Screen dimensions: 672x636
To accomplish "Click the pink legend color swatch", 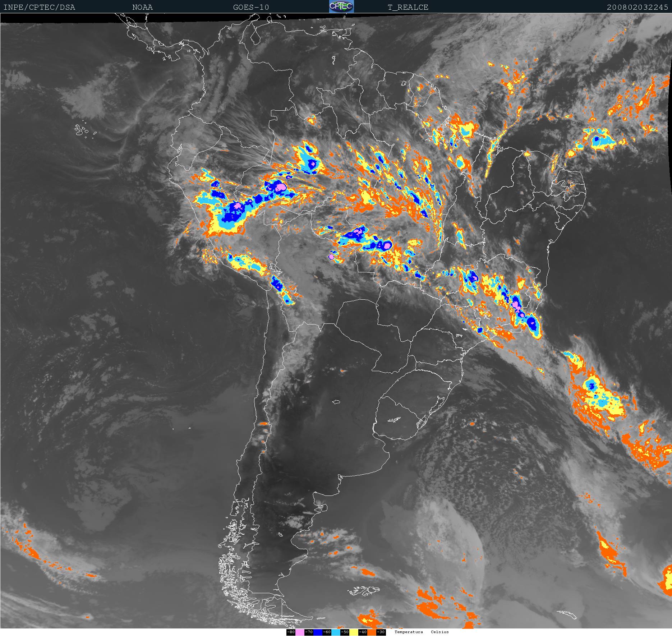I will pyautogui.click(x=300, y=632).
